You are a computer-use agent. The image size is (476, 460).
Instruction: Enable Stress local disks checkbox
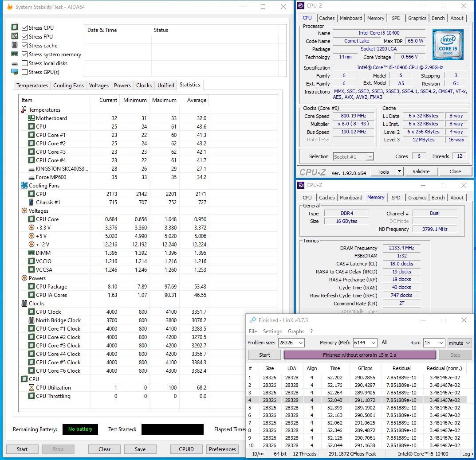25,63
